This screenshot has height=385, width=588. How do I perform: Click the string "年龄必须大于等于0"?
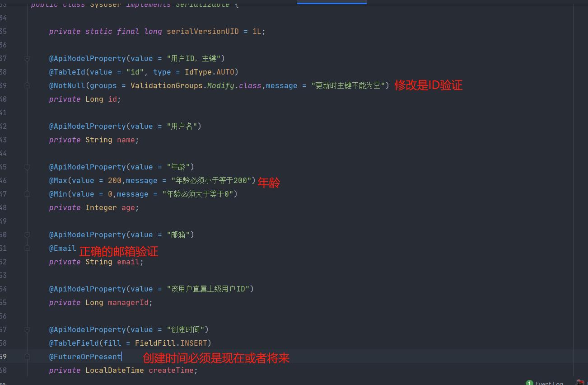point(197,194)
